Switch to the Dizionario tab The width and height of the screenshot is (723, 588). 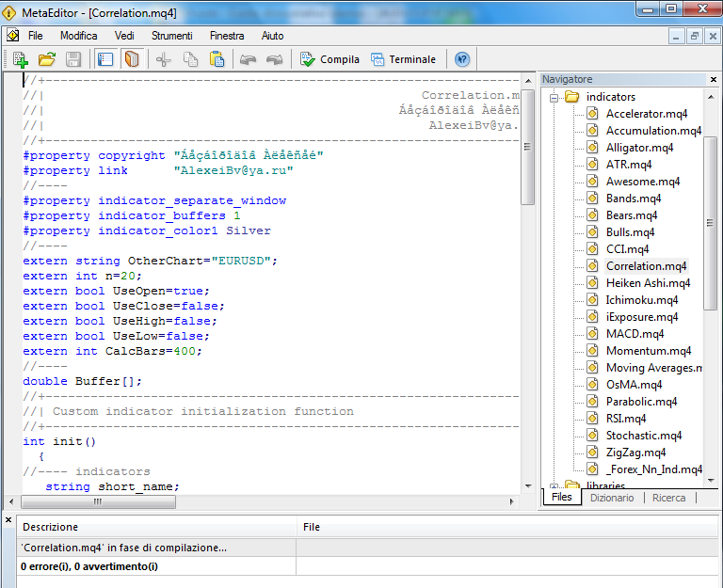point(612,498)
